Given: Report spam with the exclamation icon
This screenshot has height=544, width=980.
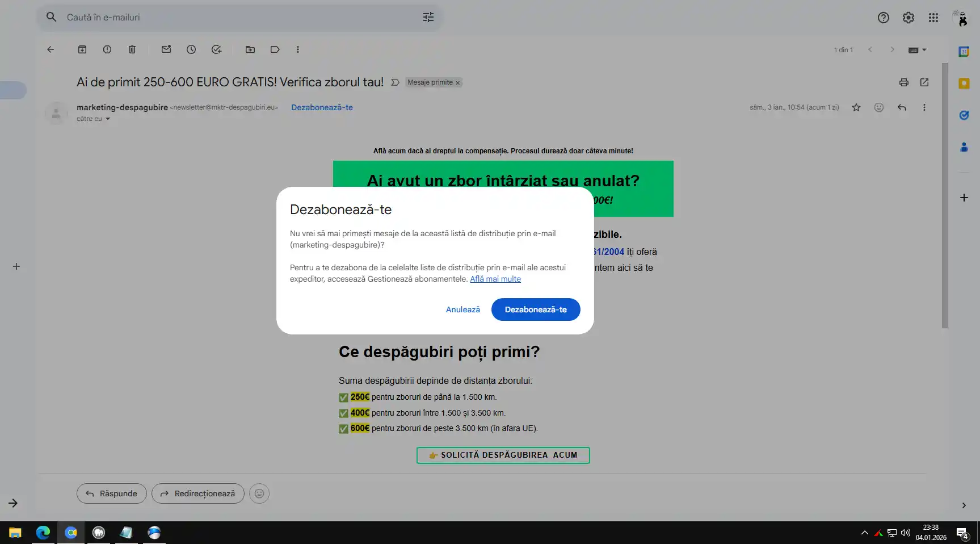Looking at the screenshot, I should pyautogui.click(x=107, y=49).
